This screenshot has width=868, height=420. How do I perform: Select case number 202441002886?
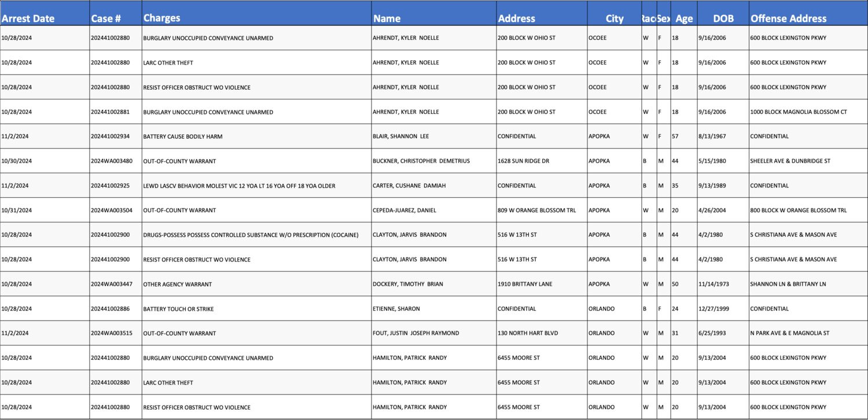pyautogui.click(x=116, y=308)
